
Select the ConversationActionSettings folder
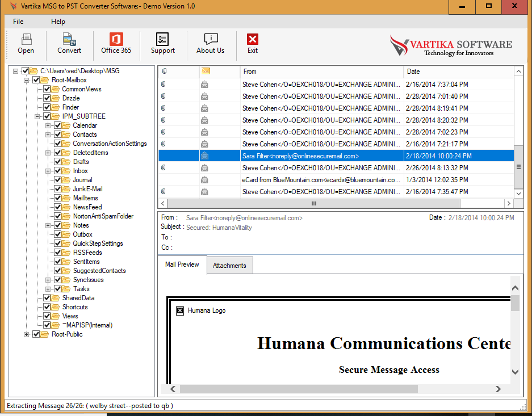pyautogui.click(x=110, y=144)
